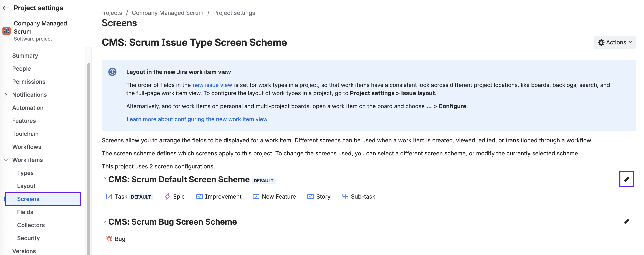Click the red Bug icon

click(x=109, y=239)
